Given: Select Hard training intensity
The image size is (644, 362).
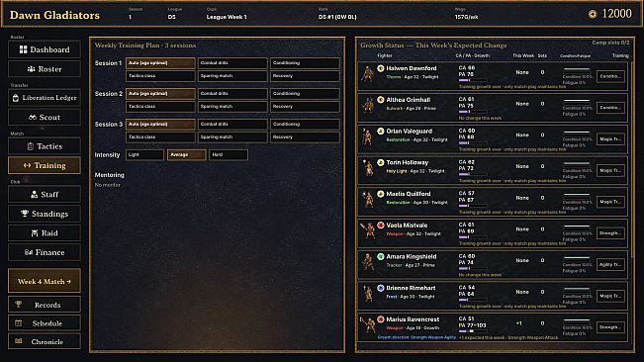Looking at the screenshot, I should pos(229,154).
